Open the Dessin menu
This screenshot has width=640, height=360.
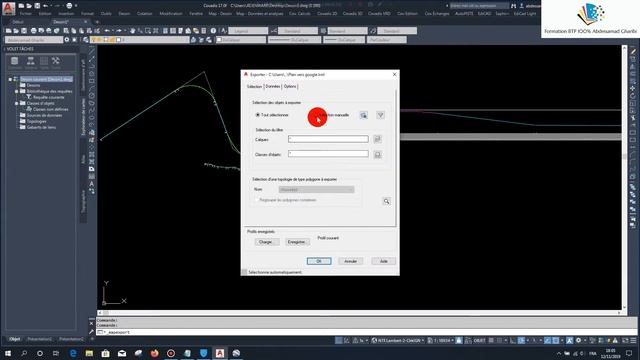click(124, 13)
